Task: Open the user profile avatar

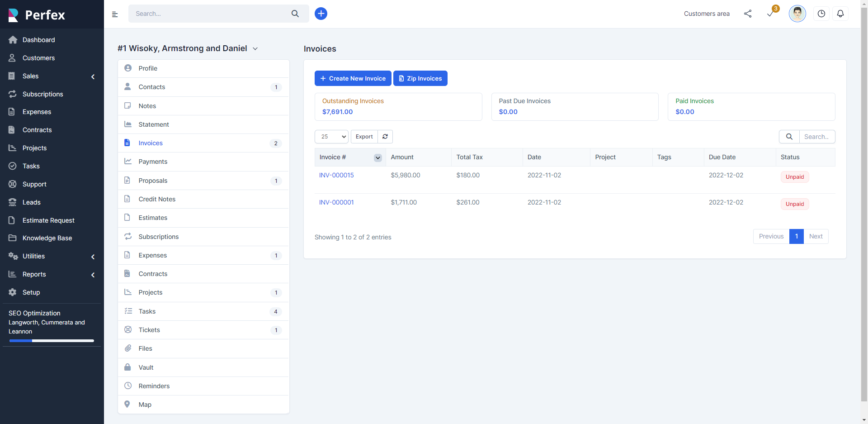Action: (x=797, y=14)
